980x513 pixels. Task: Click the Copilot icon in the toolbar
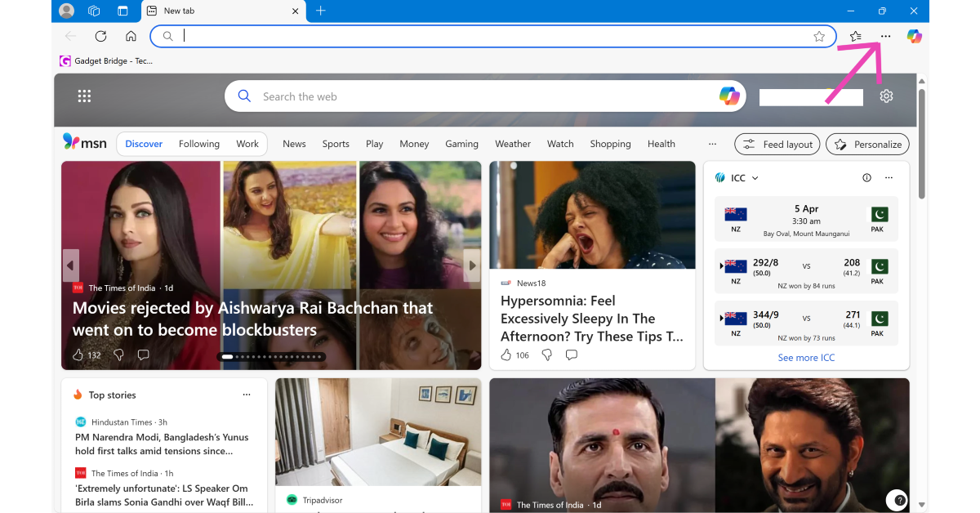[915, 36]
